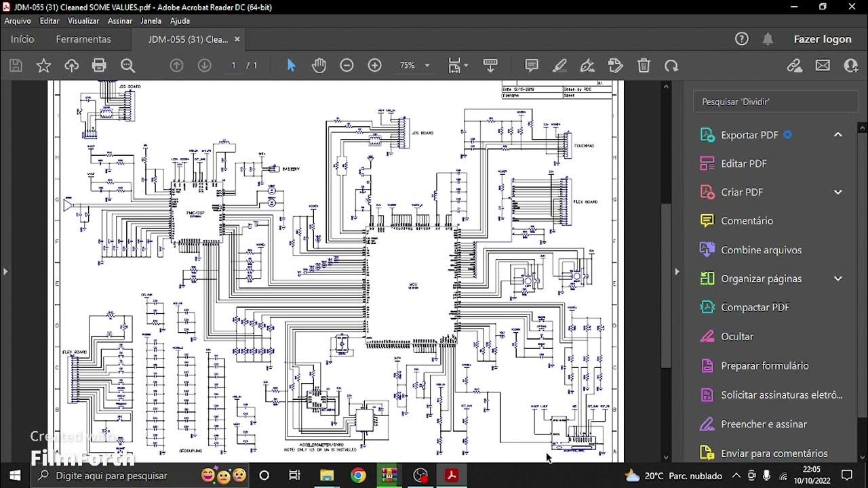Click the Windows taskbar search box
This screenshot has width=868, height=488.
click(140, 476)
